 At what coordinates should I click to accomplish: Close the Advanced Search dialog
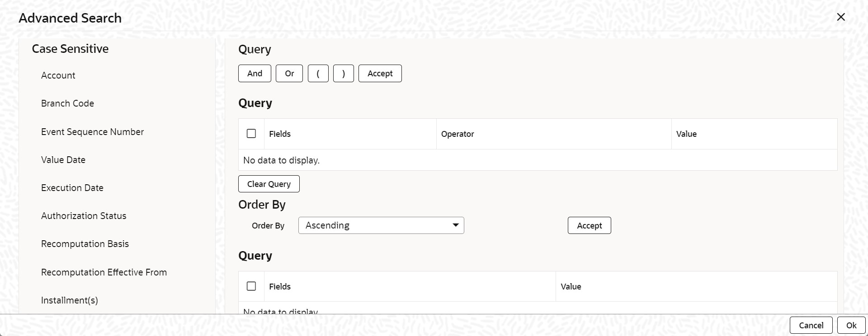[841, 17]
